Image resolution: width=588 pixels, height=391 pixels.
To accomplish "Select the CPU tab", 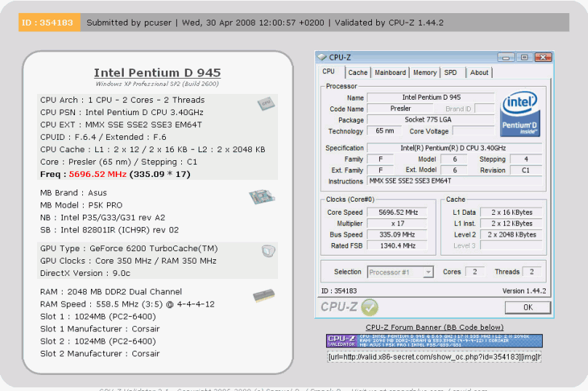I will pos(328,71).
